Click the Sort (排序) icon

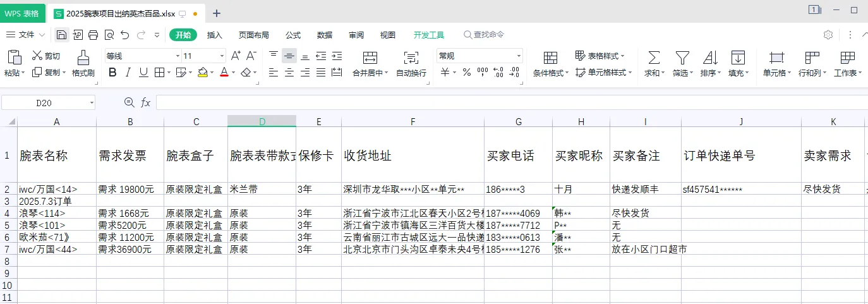pyautogui.click(x=710, y=58)
